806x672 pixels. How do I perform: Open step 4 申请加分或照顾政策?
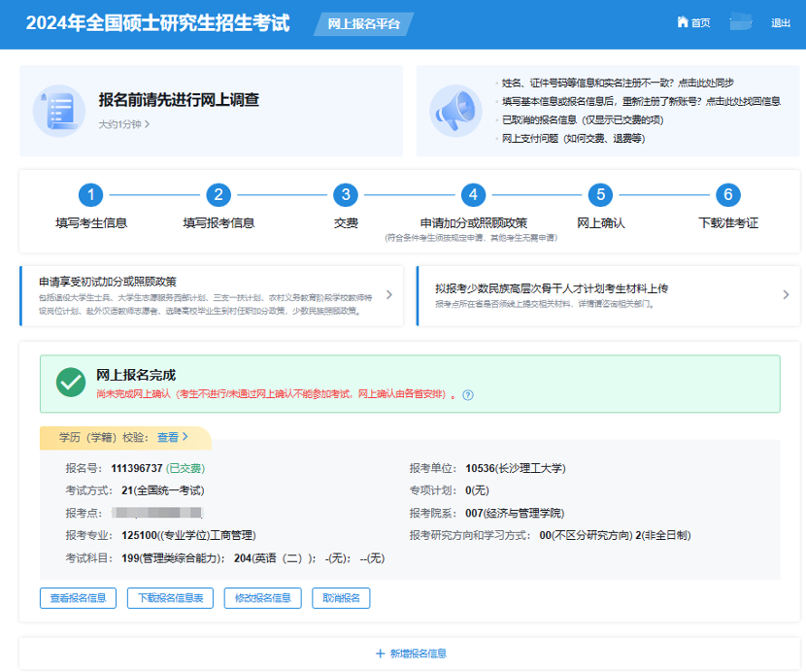pos(473,195)
